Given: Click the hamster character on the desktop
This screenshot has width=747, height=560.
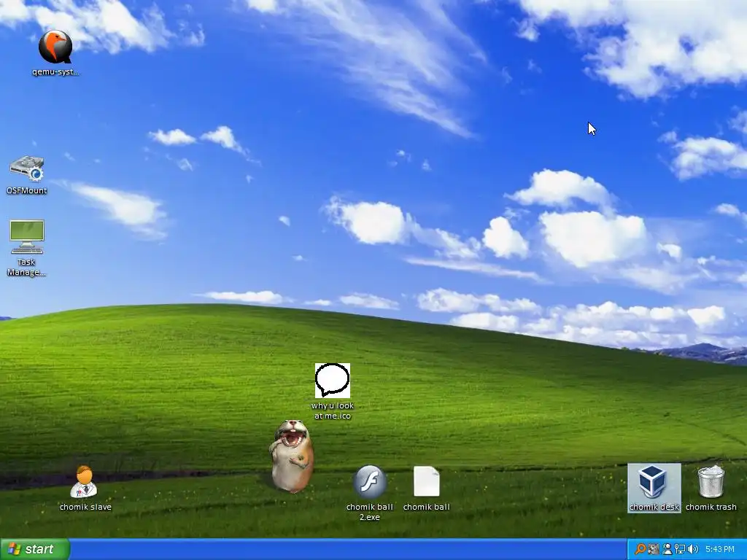Looking at the screenshot, I should (x=292, y=456).
